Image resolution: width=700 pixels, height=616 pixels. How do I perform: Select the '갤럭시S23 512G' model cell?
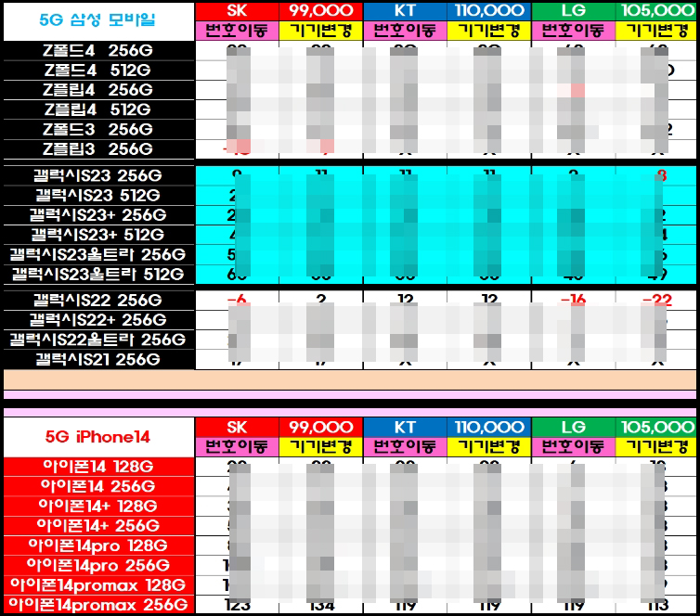[98, 196]
